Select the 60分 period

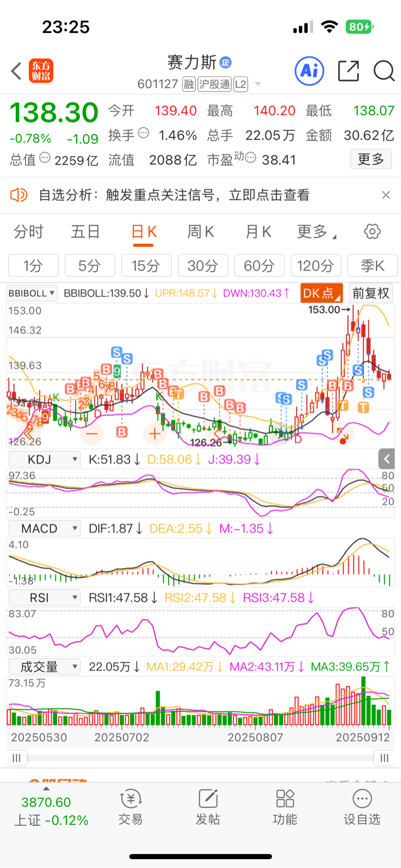click(x=260, y=266)
